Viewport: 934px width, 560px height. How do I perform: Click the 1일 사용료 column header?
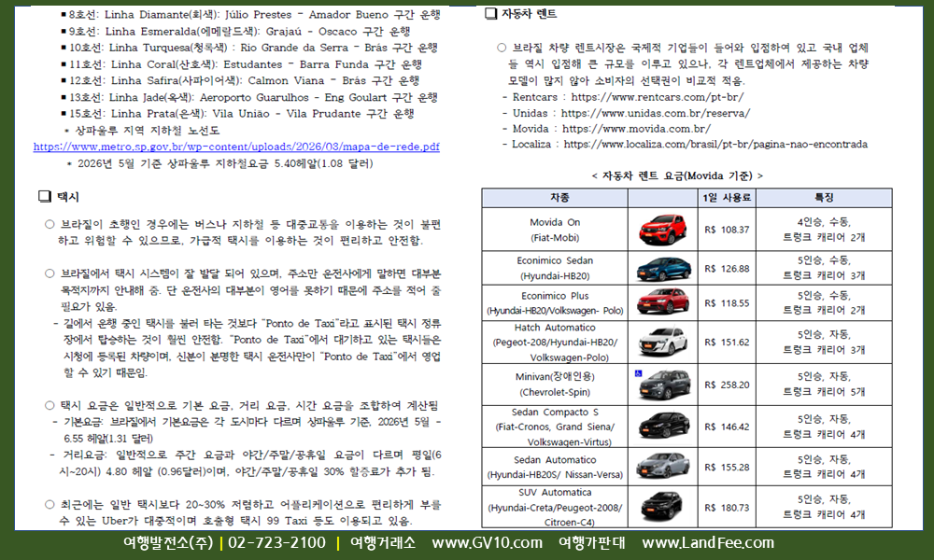(x=727, y=198)
